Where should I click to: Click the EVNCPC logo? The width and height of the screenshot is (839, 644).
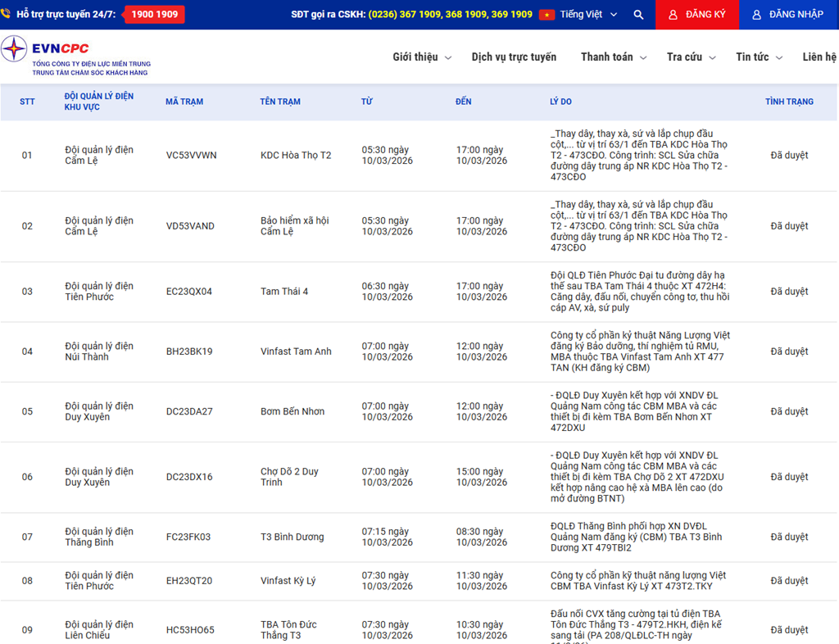[75, 56]
